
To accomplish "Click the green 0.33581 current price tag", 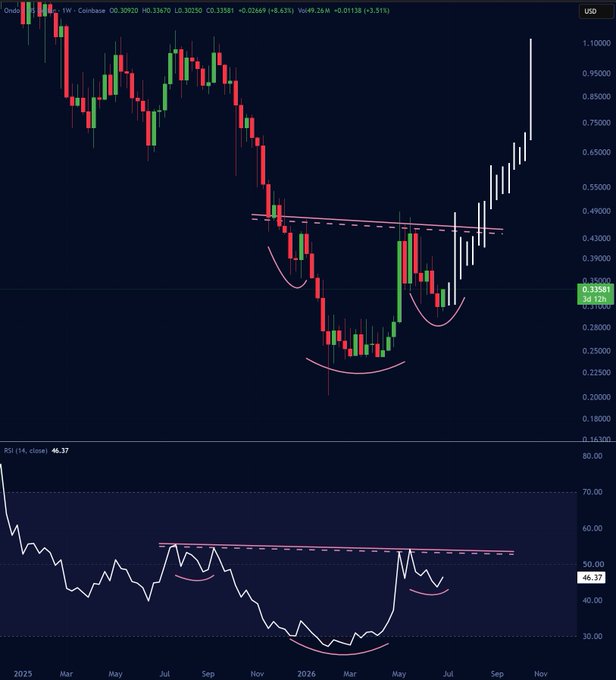I will tap(596, 294).
